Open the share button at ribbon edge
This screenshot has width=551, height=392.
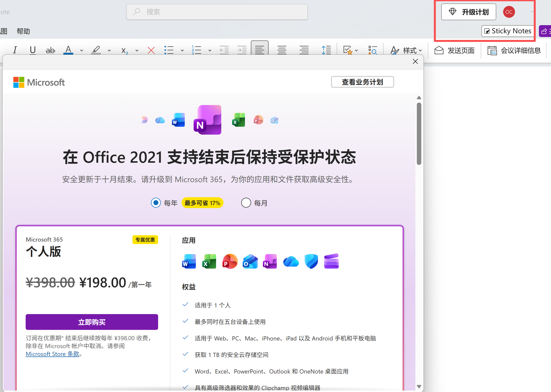pyautogui.click(x=545, y=31)
